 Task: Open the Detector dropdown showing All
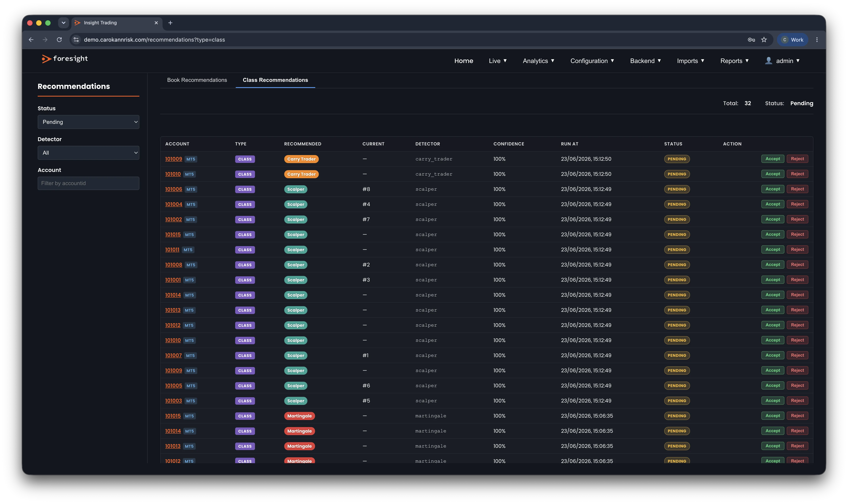click(x=88, y=153)
